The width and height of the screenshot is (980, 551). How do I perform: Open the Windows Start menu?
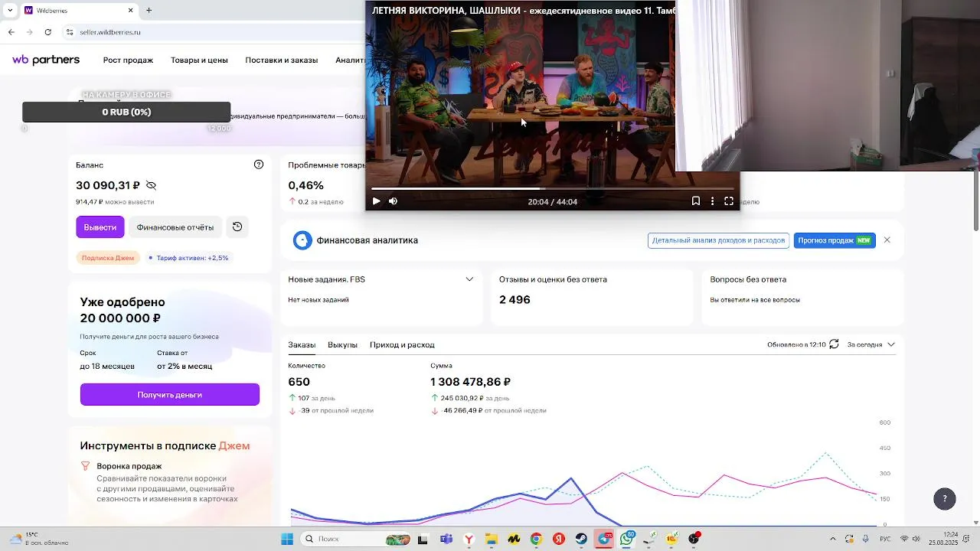[287, 539]
